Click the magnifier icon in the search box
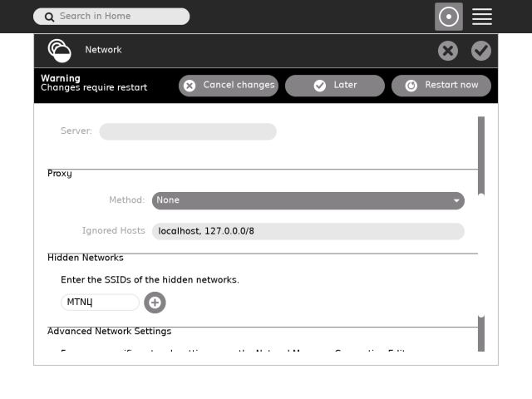 coord(49,17)
